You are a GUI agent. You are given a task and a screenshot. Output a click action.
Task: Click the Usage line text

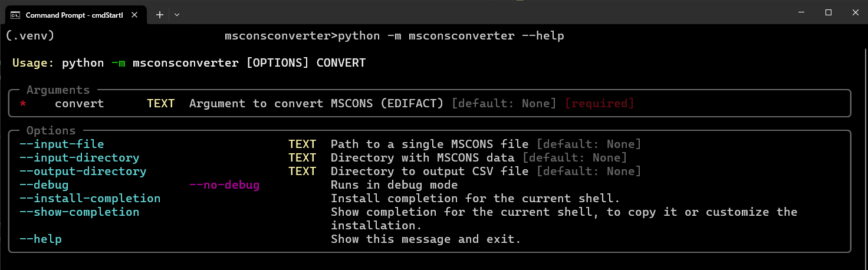coord(189,62)
